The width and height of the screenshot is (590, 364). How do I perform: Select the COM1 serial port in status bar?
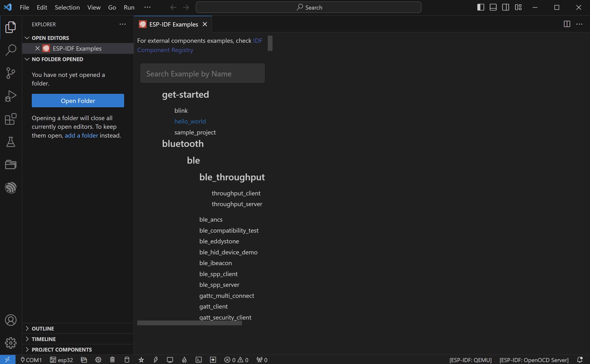tap(31, 360)
